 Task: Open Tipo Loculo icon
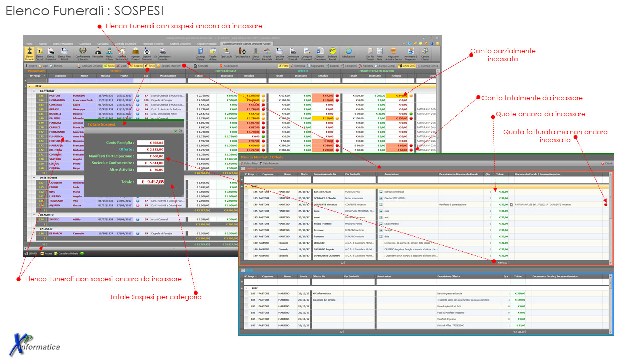(x=227, y=53)
